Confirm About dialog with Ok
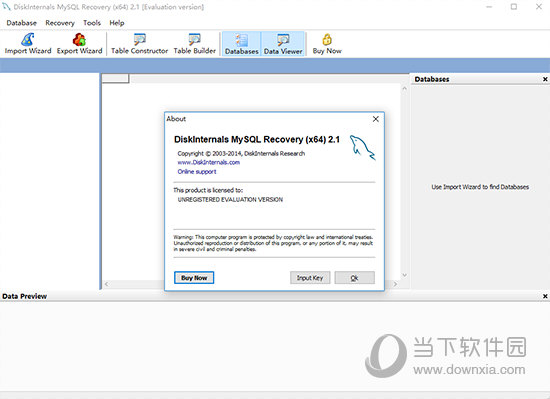Screen dimensions: 550x399 tap(355, 278)
